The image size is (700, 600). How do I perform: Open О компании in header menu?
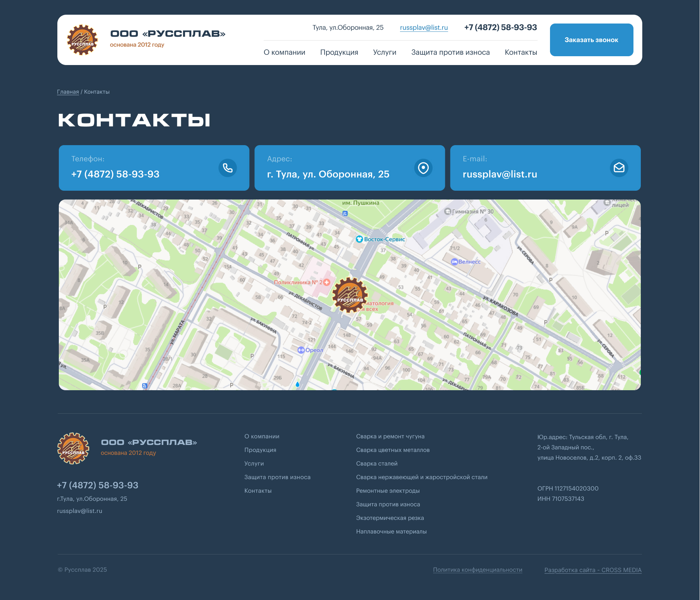point(285,52)
